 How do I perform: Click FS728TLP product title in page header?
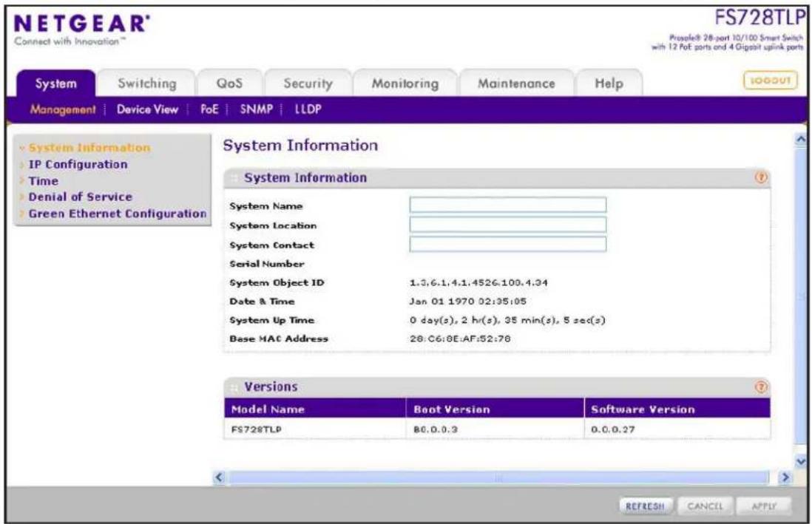[x=759, y=18]
